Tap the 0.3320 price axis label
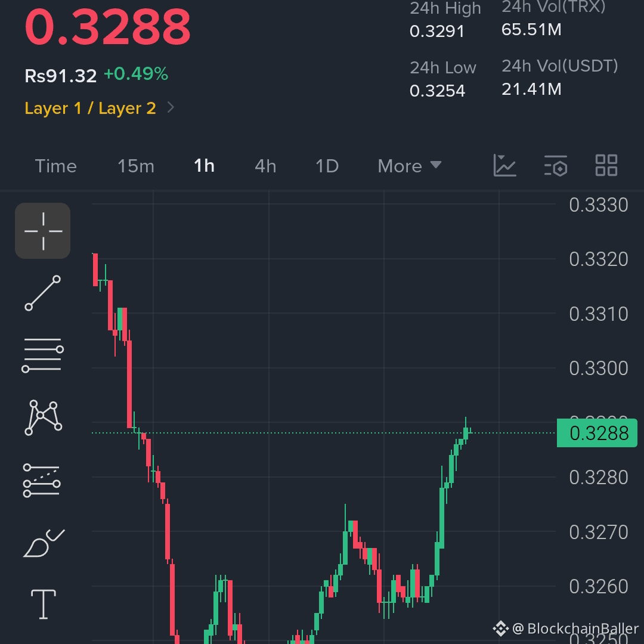The height and width of the screenshot is (644, 644). click(x=599, y=259)
